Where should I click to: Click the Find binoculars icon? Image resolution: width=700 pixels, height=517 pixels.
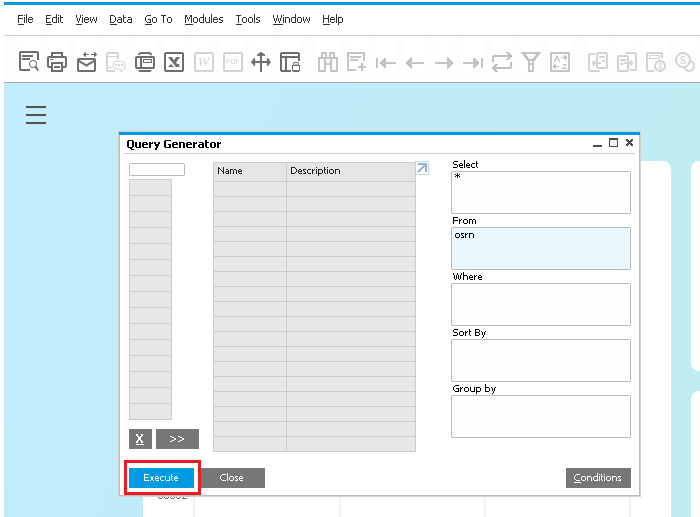pyautogui.click(x=328, y=62)
